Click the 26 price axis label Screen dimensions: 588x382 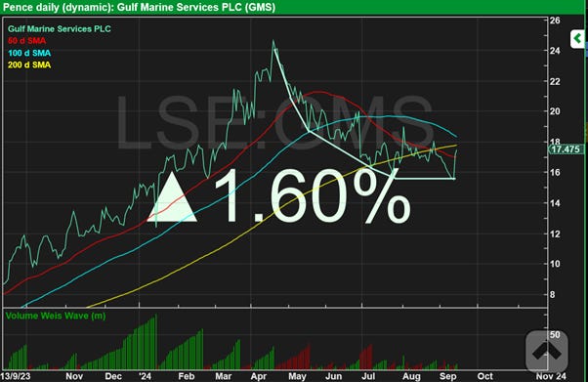[555, 21]
